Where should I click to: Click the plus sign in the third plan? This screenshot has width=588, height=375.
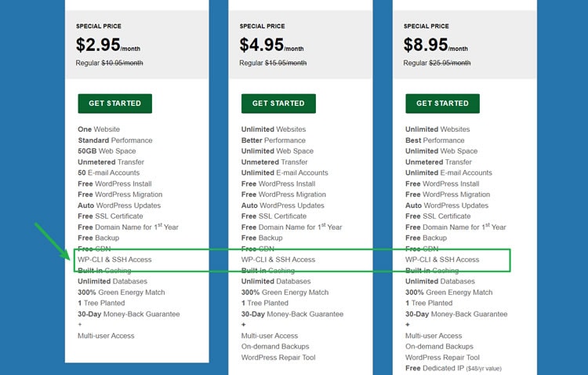tap(408, 324)
